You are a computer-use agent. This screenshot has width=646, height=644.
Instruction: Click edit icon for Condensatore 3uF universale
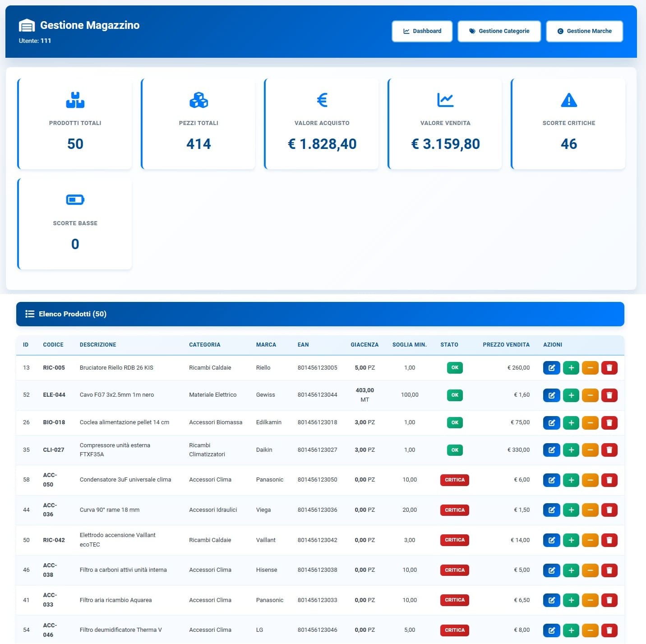(x=551, y=480)
